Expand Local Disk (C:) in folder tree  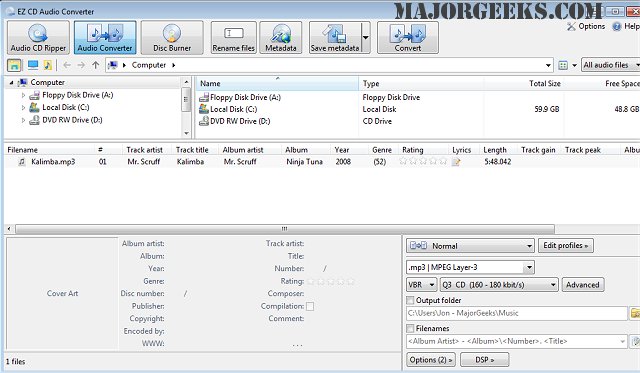tap(23, 108)
